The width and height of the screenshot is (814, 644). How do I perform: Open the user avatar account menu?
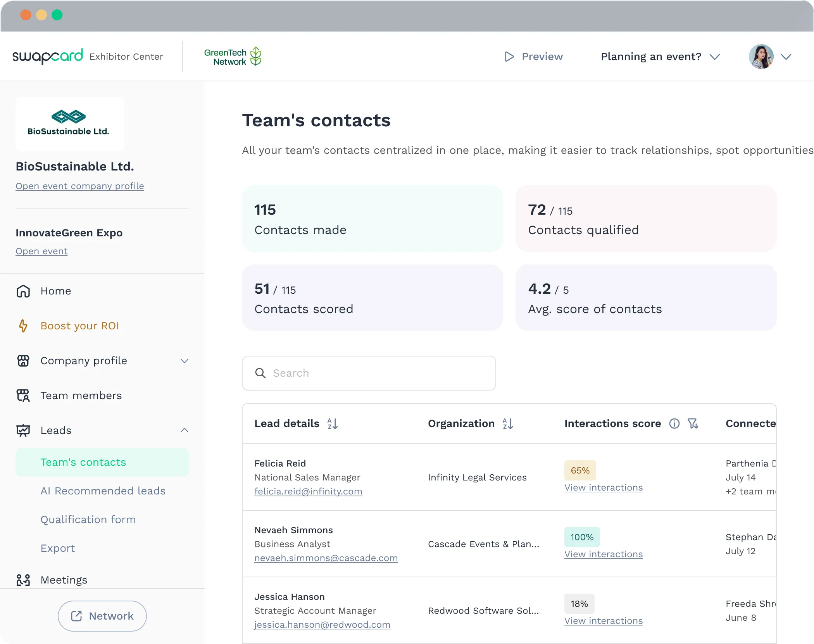pyautogui.click(x=770, y=57)
